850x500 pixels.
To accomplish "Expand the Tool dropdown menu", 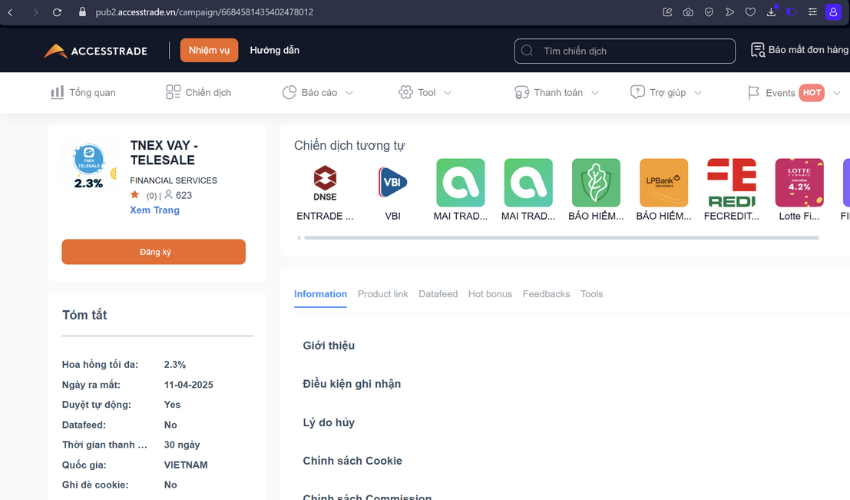I will [x=425, y=92].
